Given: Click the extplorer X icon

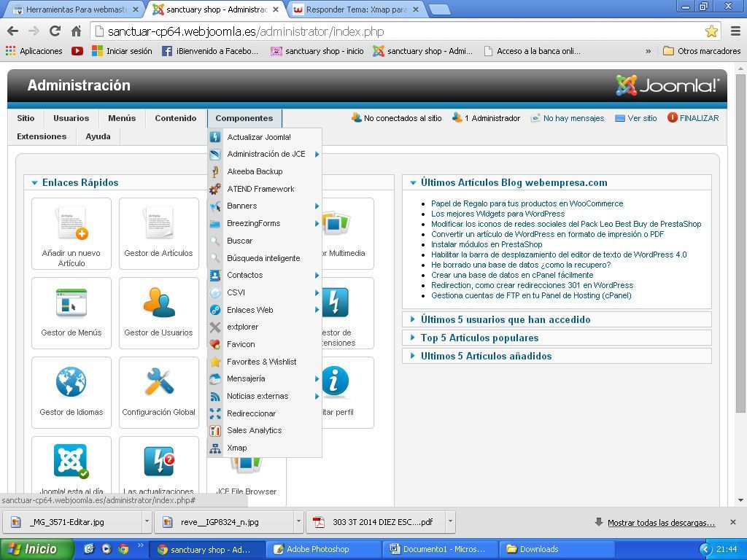Looking at the screenshot, I should 215,327.
